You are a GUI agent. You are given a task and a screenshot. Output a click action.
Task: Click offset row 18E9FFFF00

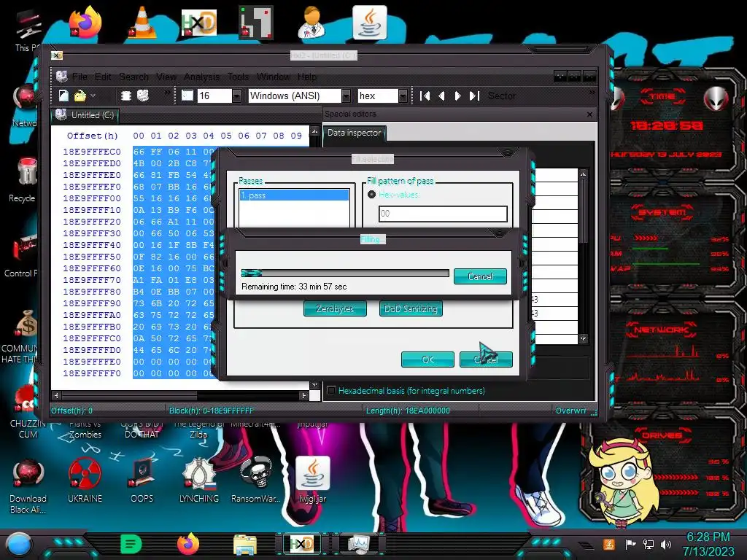[x=92, y=198]
